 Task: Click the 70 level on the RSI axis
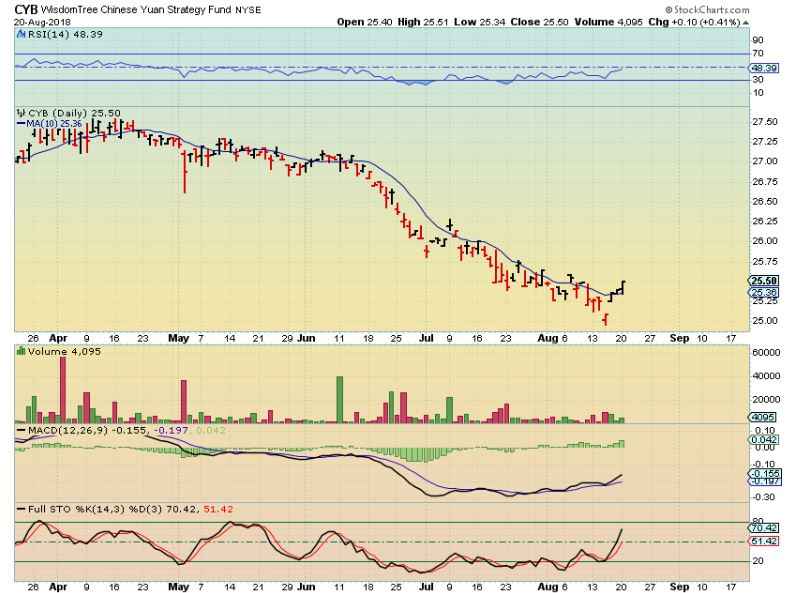point(758,53)
